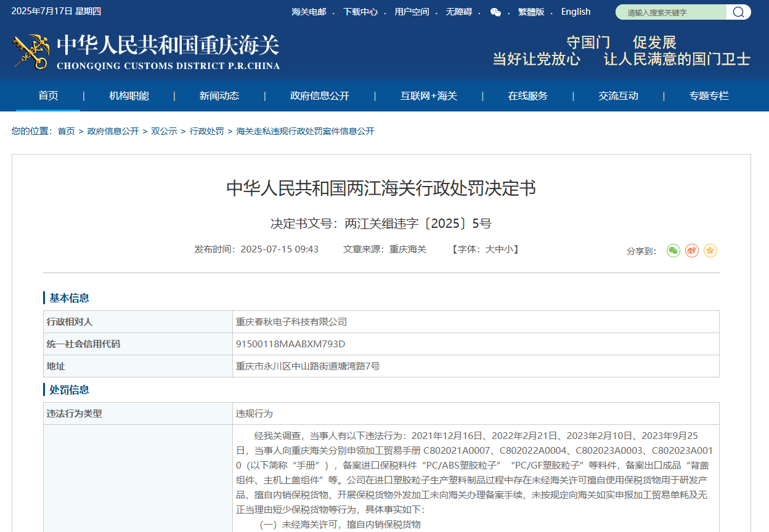Click publish time 2025-07-15 09:43
Screen dimensions: 769x532
(x=280, y=249)
